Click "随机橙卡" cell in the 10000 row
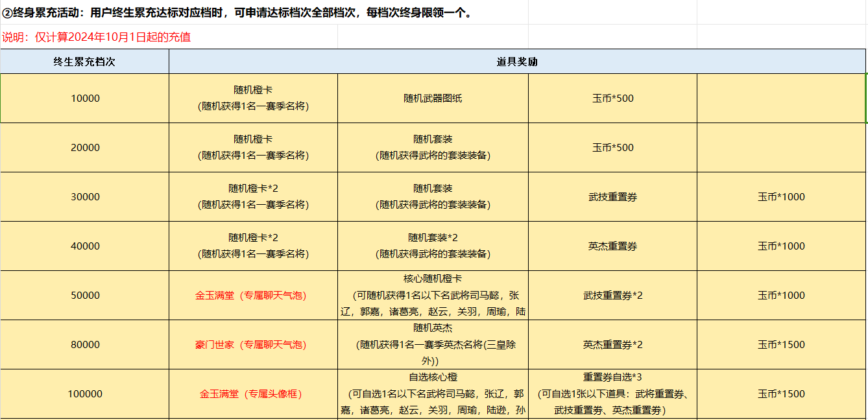 click(x=253, y=99)
